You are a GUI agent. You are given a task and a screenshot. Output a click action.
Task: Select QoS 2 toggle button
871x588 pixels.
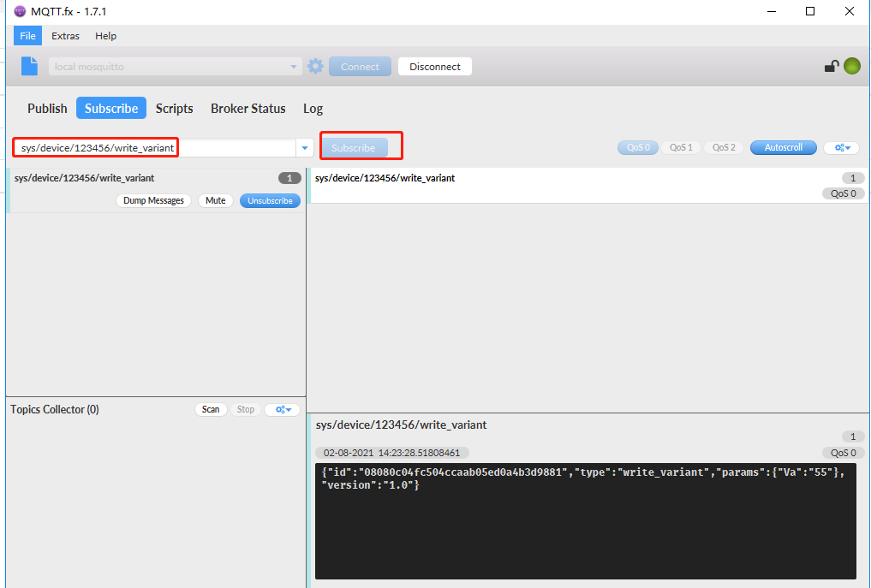(x=724, y=147)
